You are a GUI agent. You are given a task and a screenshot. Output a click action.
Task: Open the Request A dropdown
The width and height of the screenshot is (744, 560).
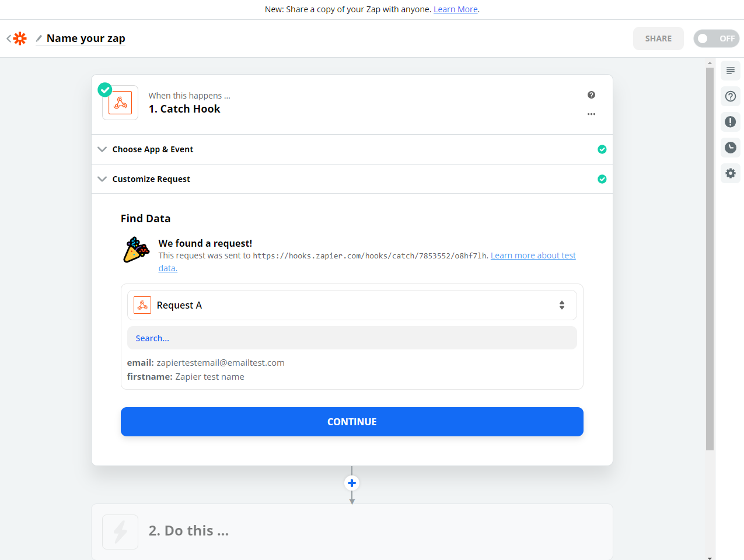[352, 305]
